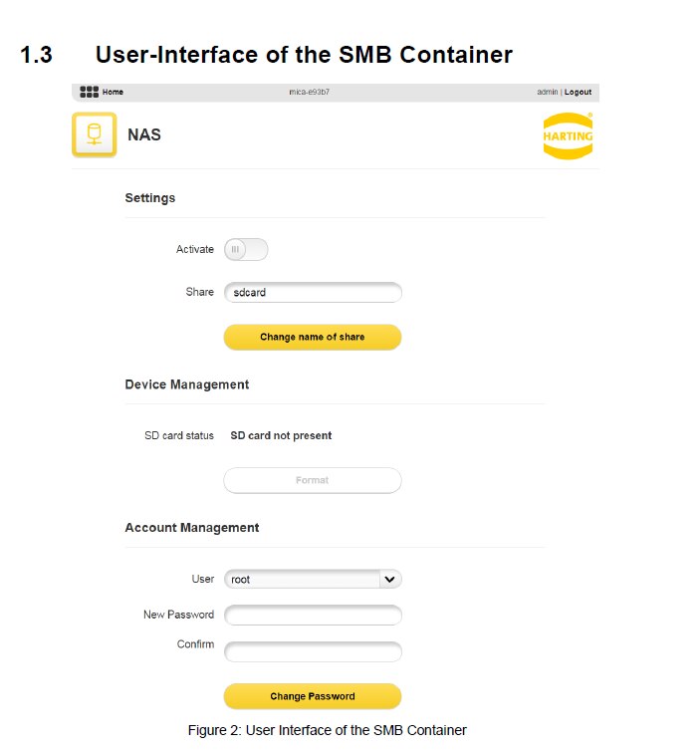
Task: Click the Home grid icon
Action: click(x=89, y=92)
